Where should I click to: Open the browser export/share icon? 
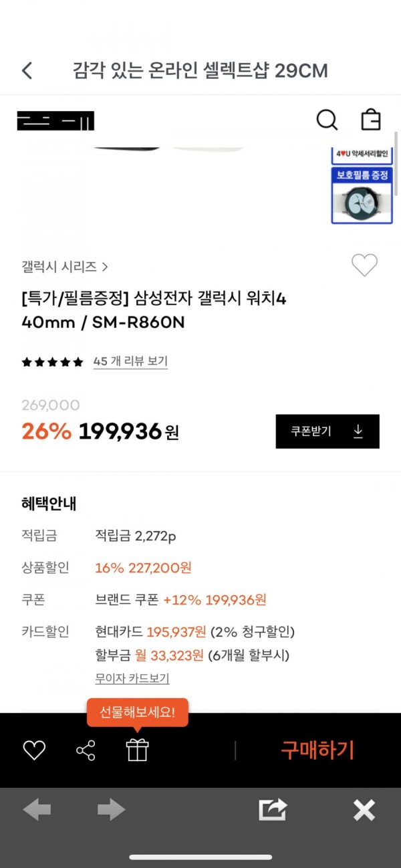[x=273, y=810]
